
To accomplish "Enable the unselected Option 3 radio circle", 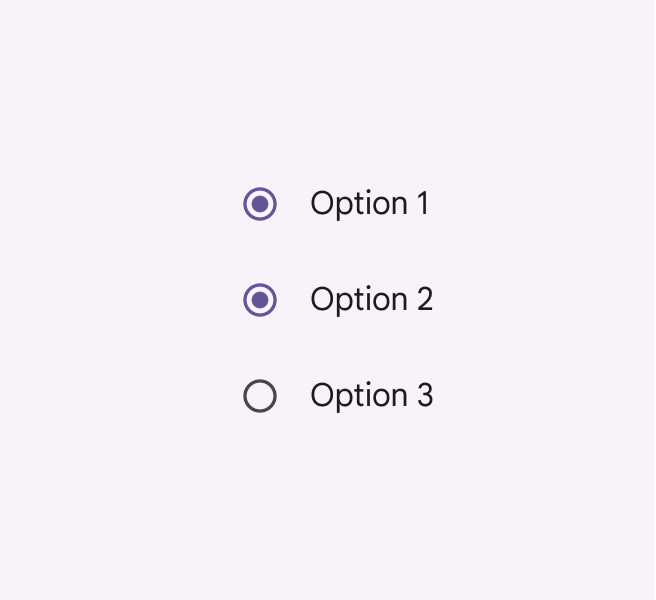I will point(260,396).
